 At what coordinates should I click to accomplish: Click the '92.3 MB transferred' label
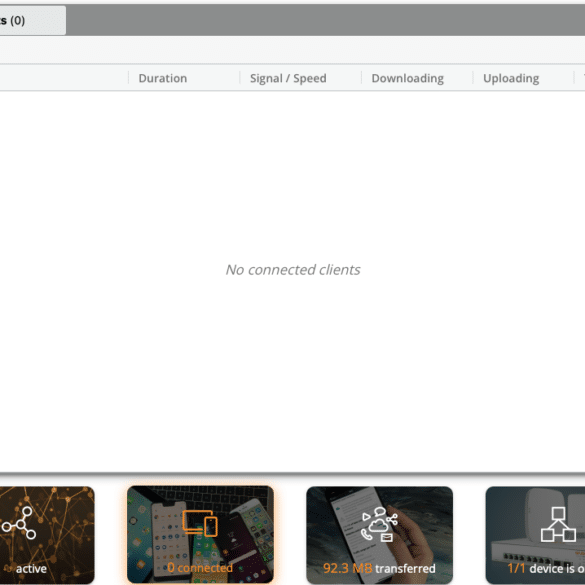pyautogui.click(x=379, y=568)
